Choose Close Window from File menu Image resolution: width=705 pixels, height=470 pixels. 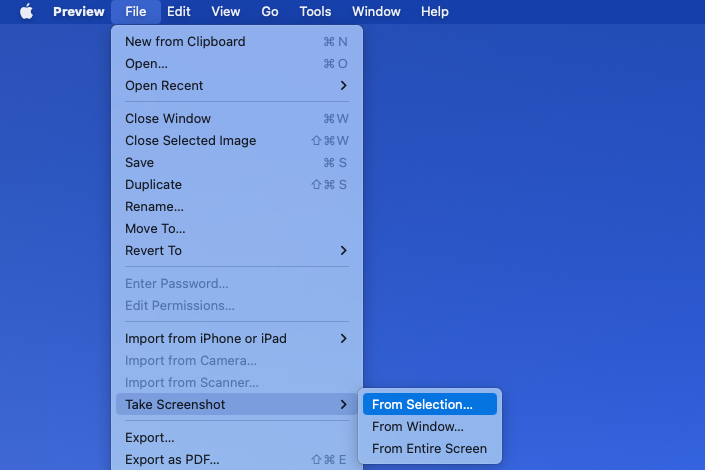tap(167, 119)
